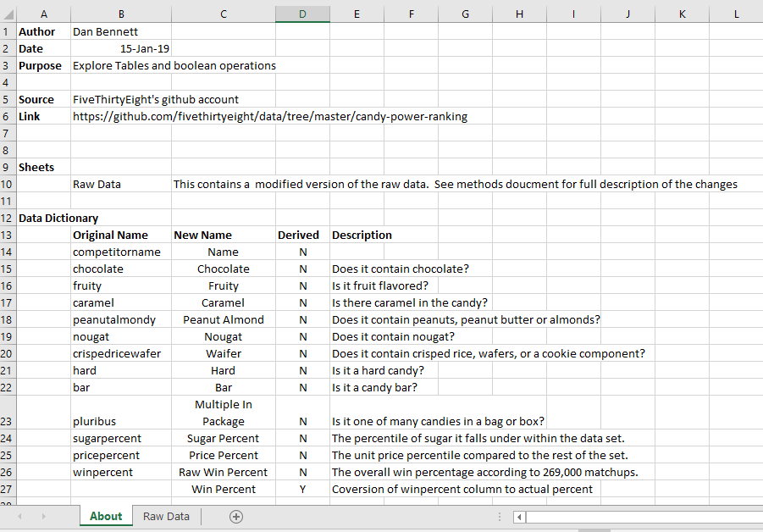
Task: Select the About sheet tab
Action: pyautogui.click(x=106, y=517)
